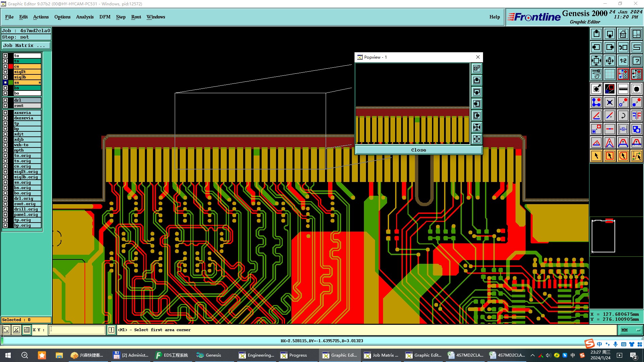The image size is (644, 362).
Task: Click the red cs layer color swatch
Action: 11,66
